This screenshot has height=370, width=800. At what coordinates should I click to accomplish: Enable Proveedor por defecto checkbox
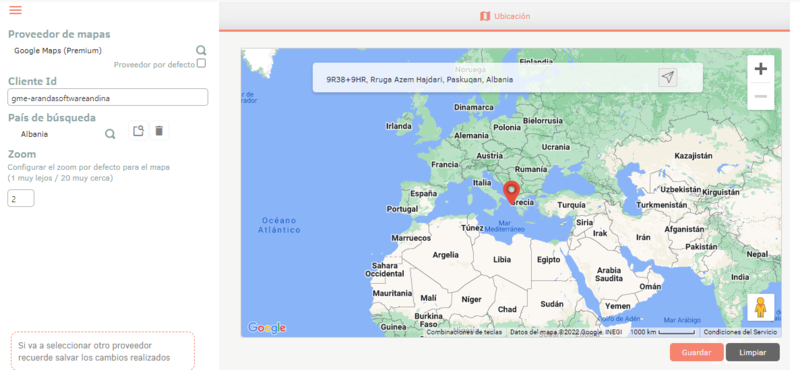point(202,64)
